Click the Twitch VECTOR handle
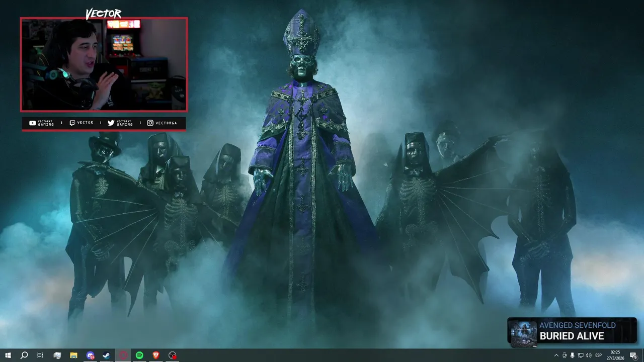 [81, 123]
